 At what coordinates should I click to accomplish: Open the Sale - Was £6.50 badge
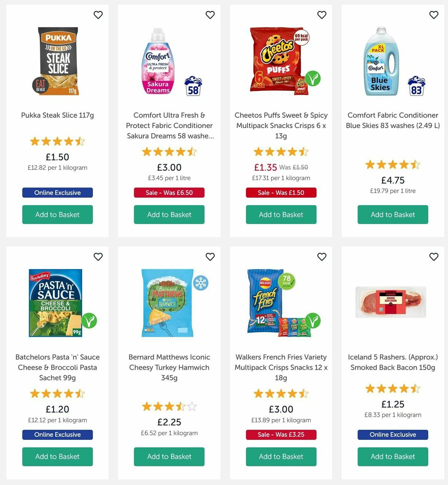[x=169, y=193]
